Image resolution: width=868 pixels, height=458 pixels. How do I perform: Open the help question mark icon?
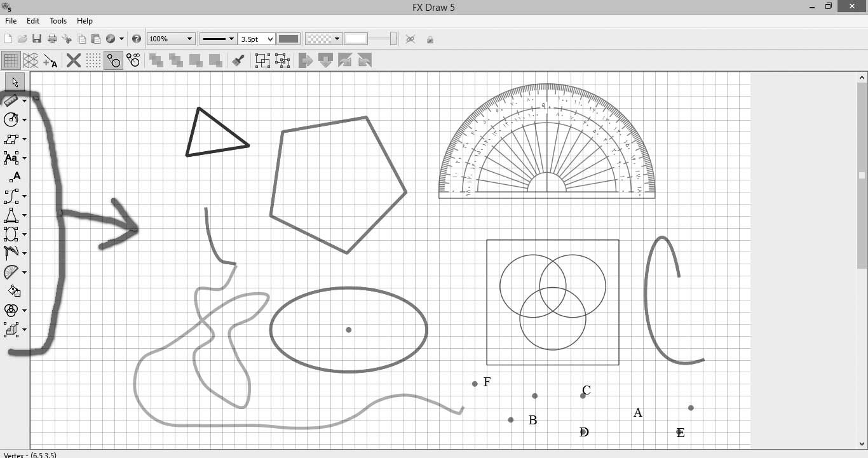136,39
